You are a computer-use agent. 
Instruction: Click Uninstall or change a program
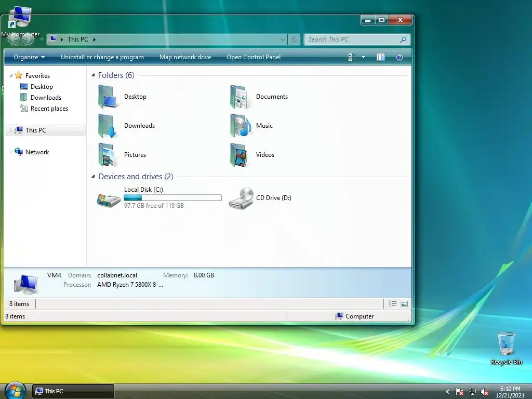pyautogui.click(x=102, y=57)
